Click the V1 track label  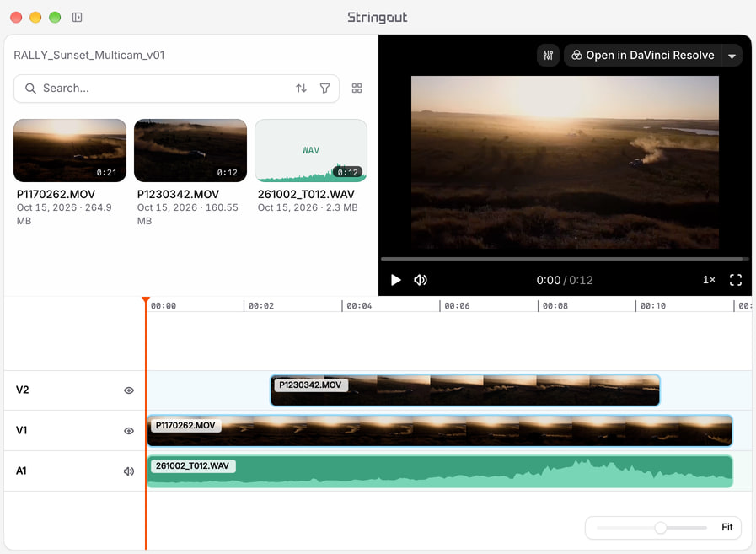point(22,430)
